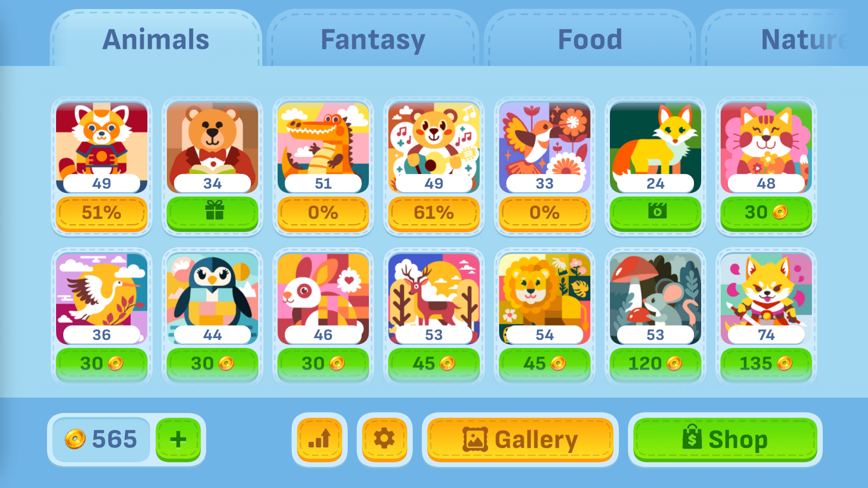Open settings with the gear icon

pyautogui.click(x=384, y=439)
